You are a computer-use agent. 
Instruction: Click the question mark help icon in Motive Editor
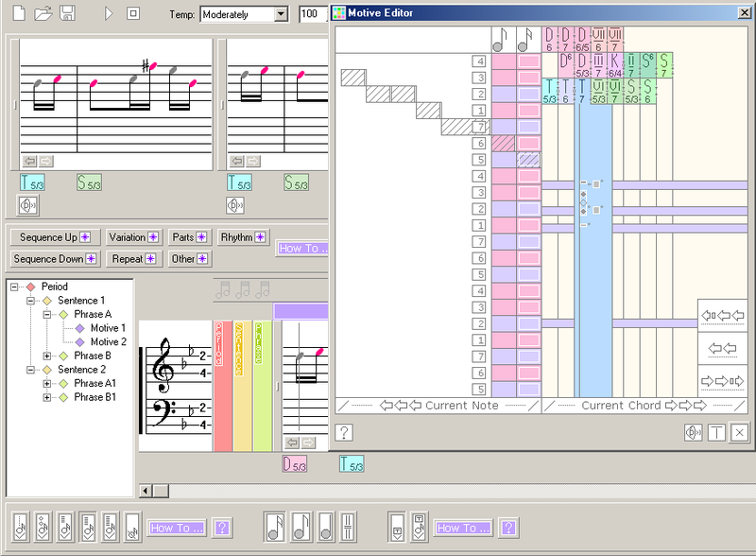click(x=344, y=433)
